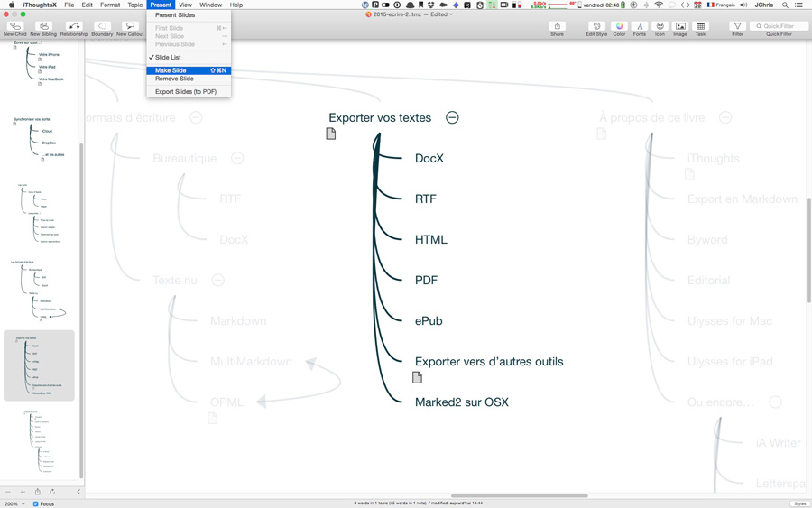Open the Fonts panel
The image size is (812, 508).
pos(640,29)
